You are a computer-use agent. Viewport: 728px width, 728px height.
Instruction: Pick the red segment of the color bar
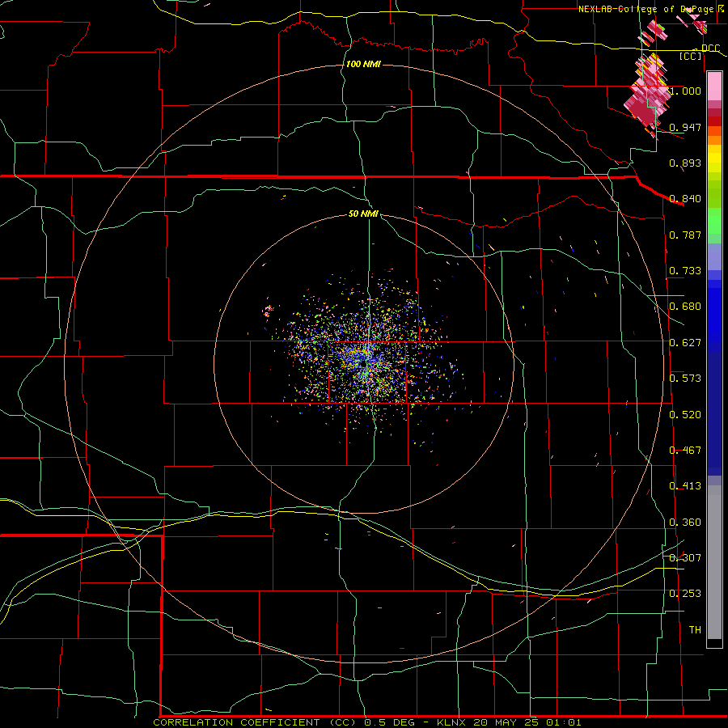click(714, 121)
